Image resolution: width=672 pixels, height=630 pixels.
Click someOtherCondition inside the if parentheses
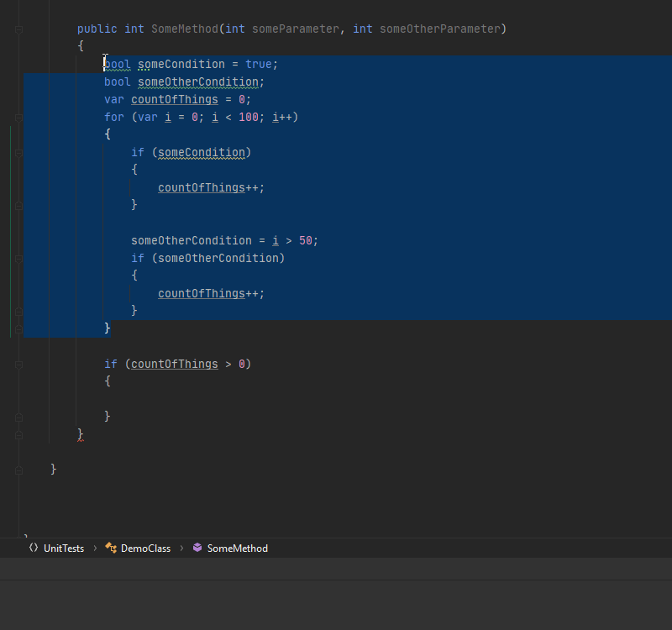[x=218, y=258]
